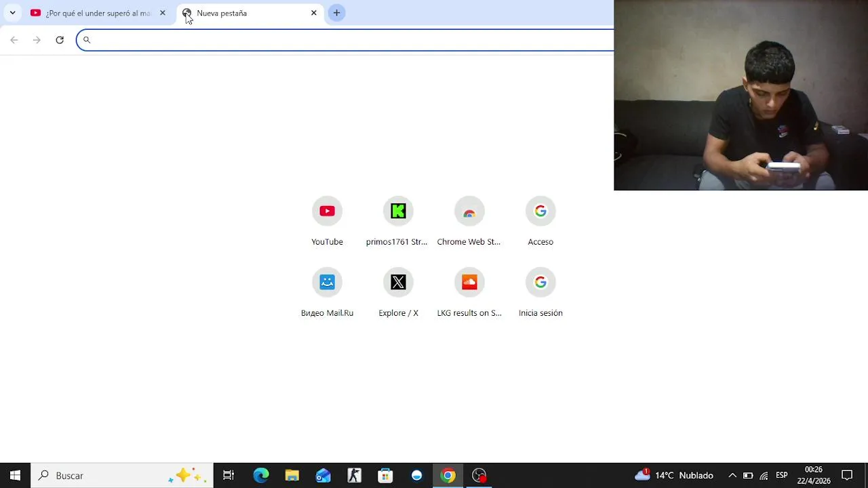Viewport: 868px width, 488px height.
Task: Close the YouTube video tab
Action: pos(163,13)
